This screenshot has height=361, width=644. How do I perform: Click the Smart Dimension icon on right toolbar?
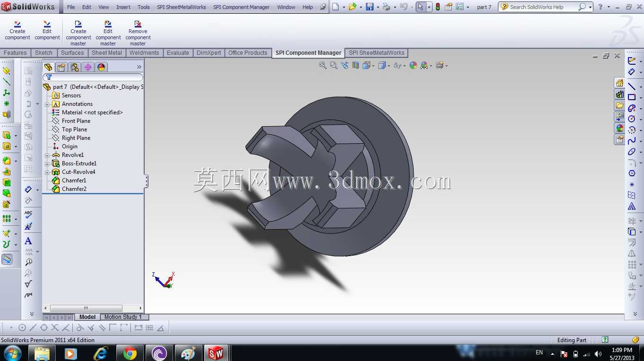(632, 72)
